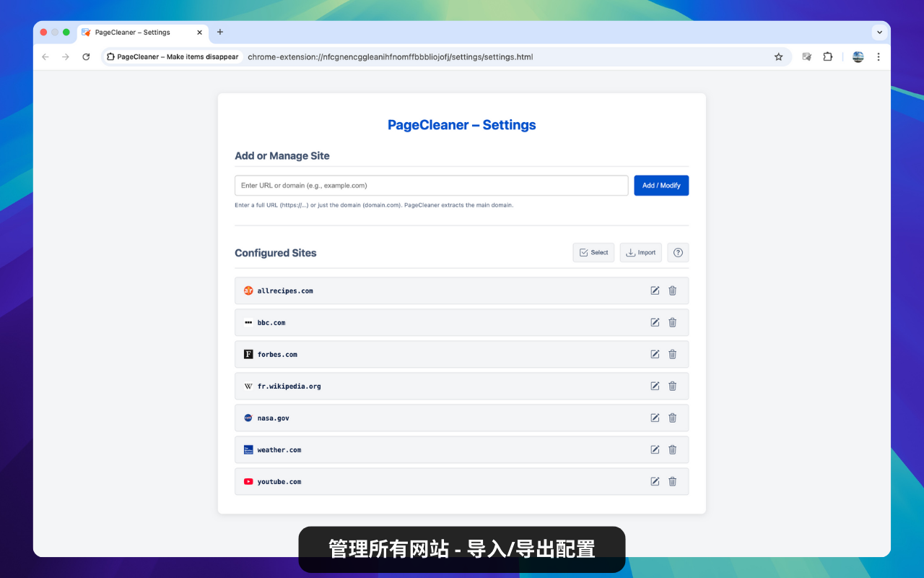This screenshot has height=578, width=924.
Task: Delete bbc.com using its trash icon
Action: coord(672,322)
